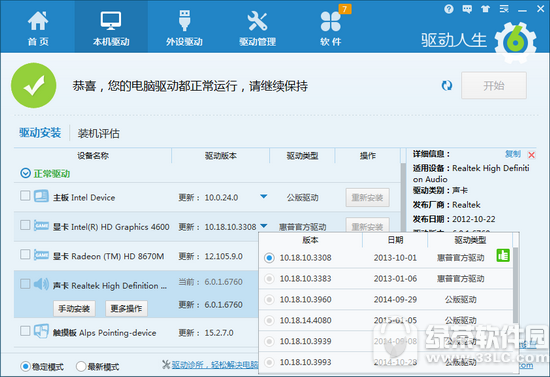Open the feedback chat bubble icon

point(467,9)
